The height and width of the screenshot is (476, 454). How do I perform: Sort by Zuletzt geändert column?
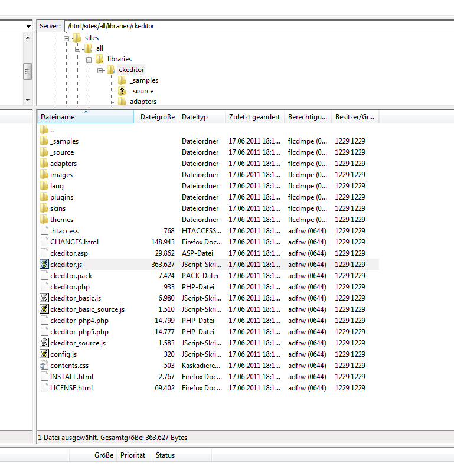point(254,117)
